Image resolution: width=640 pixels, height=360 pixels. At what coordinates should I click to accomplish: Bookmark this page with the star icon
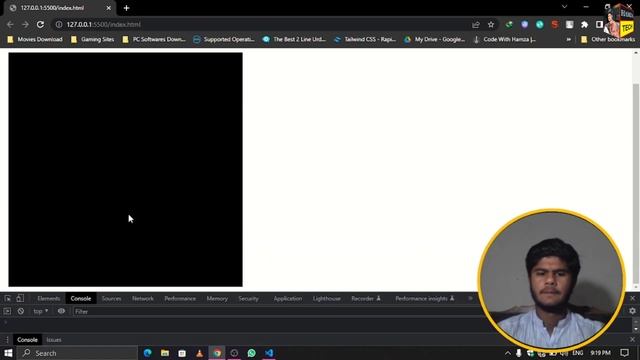click(x=491, y=25)
